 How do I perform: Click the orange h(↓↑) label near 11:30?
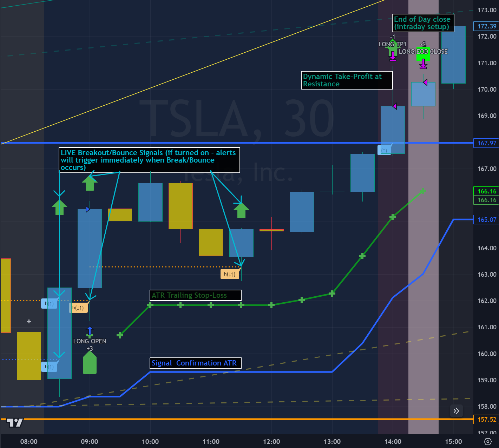click(x=230, y=274)
